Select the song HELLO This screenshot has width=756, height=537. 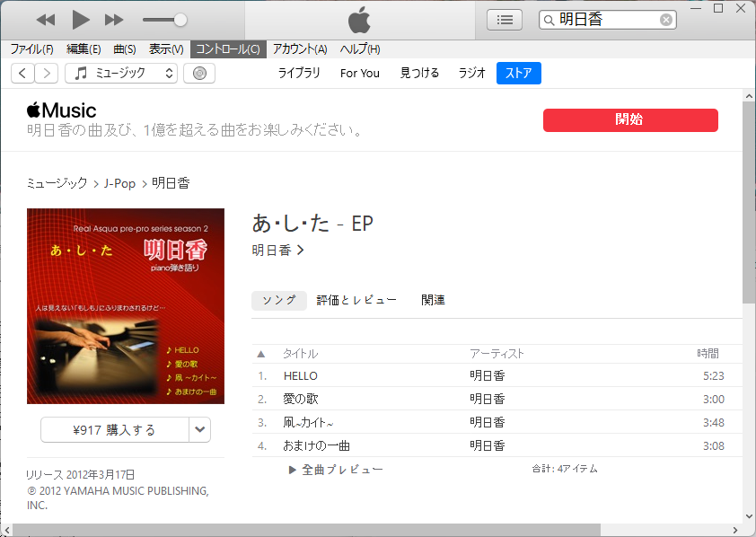click(x=301, y=376)
